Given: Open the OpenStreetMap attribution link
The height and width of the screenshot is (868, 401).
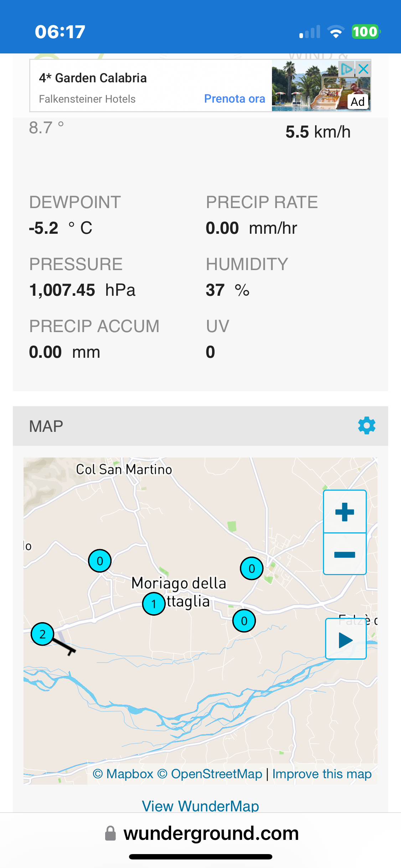Looking at the screenshot, I should (x=210, y=774).
